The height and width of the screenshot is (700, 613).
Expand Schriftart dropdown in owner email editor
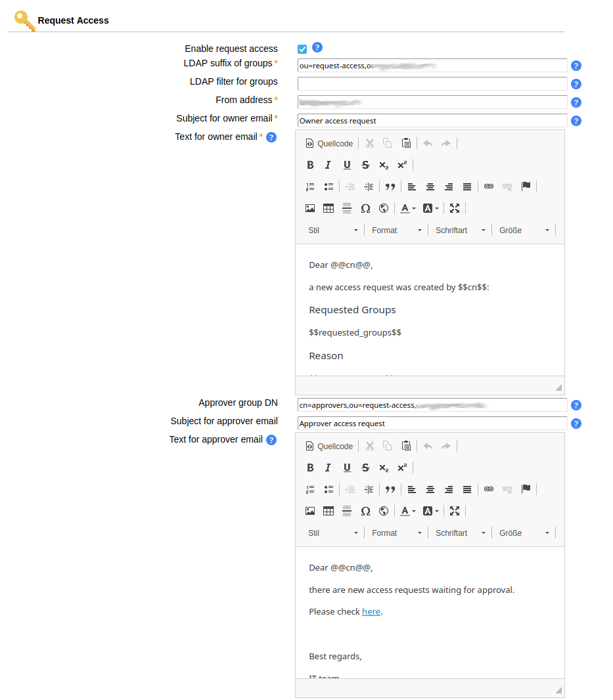pyautogui.click(x=460, y=230)
